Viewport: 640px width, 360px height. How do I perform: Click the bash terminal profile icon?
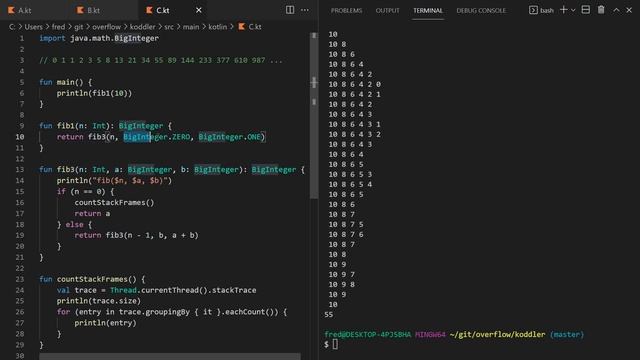coord(533,10)
